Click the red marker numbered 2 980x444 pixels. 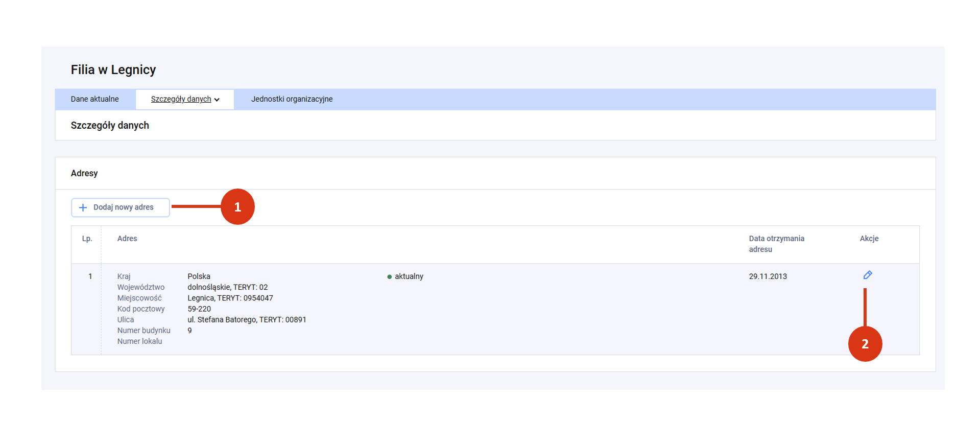click(865, 344)
